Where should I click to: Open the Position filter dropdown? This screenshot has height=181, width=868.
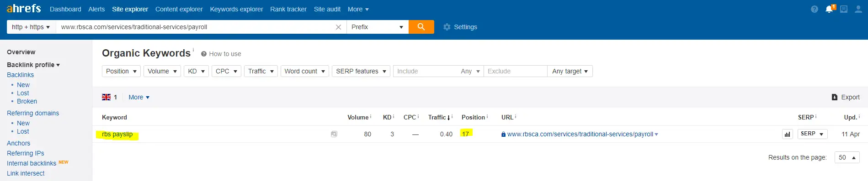121,71
